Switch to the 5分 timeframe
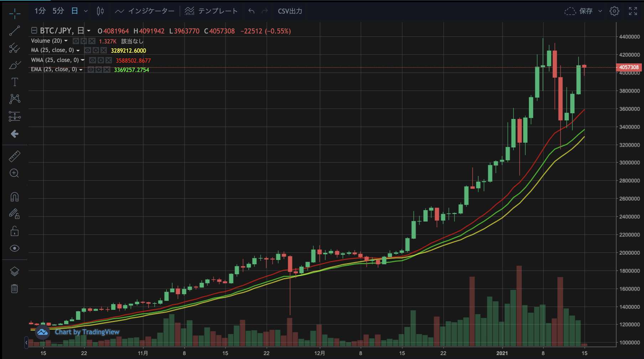 (58, 11)
